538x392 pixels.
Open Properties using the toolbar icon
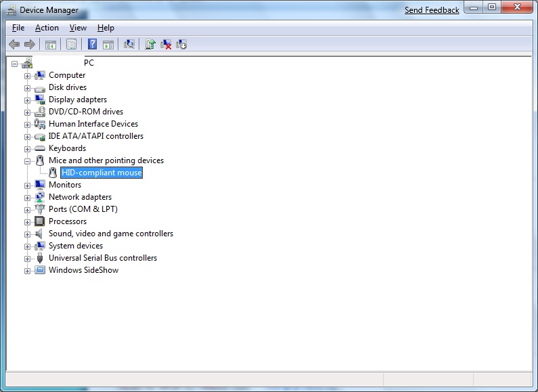[x=71, y=45]
